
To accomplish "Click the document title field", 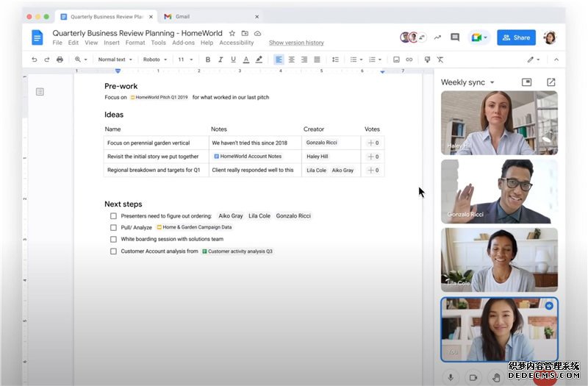I will tap(137, 33).
